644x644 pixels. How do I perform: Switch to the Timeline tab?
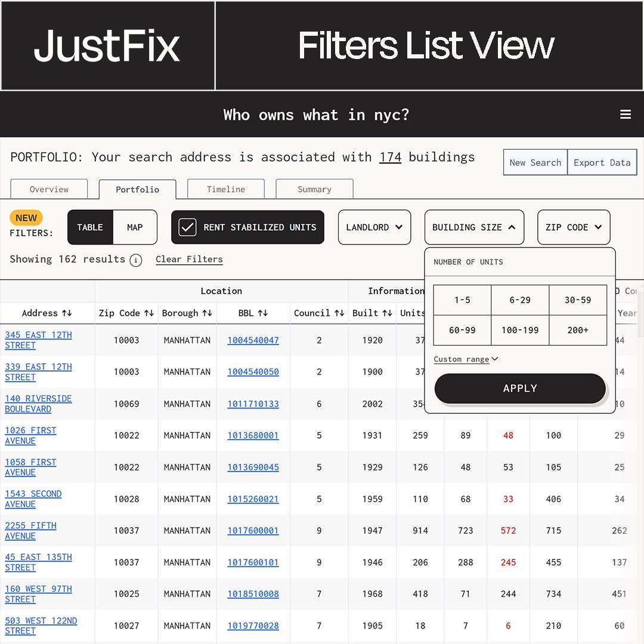[x=225, y=188]
